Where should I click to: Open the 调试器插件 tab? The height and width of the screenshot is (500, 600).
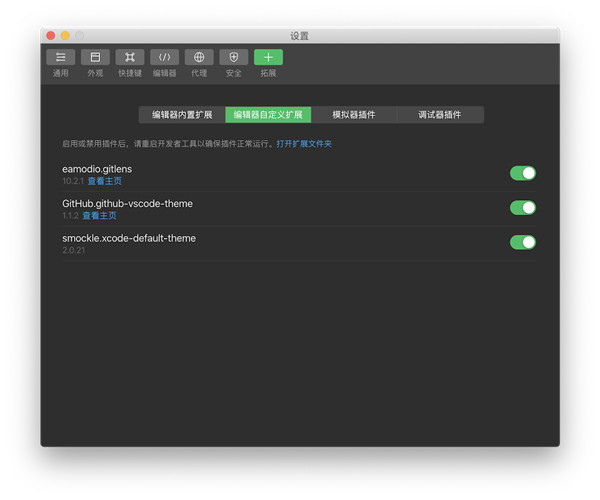coord(440,115)
